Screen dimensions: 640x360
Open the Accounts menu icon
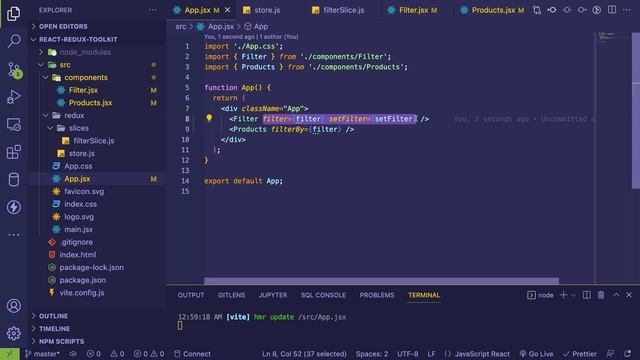point(13,306)
